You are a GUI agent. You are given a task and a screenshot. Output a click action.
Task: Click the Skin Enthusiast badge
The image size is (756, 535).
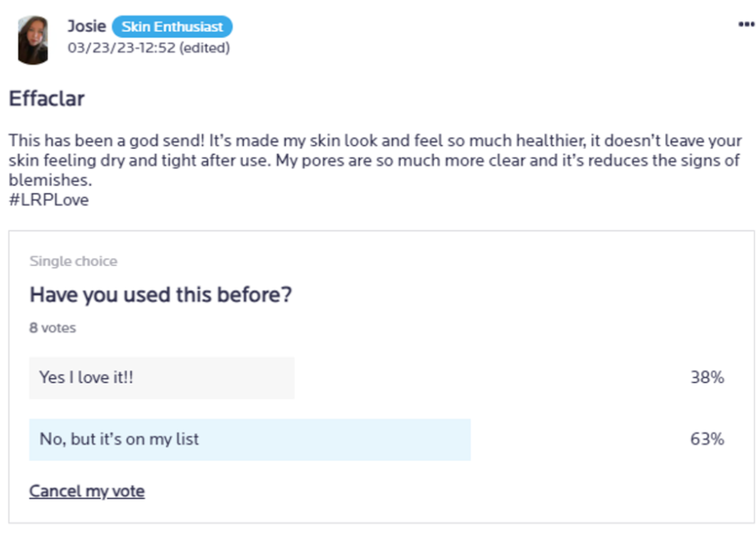coord(172,27)
